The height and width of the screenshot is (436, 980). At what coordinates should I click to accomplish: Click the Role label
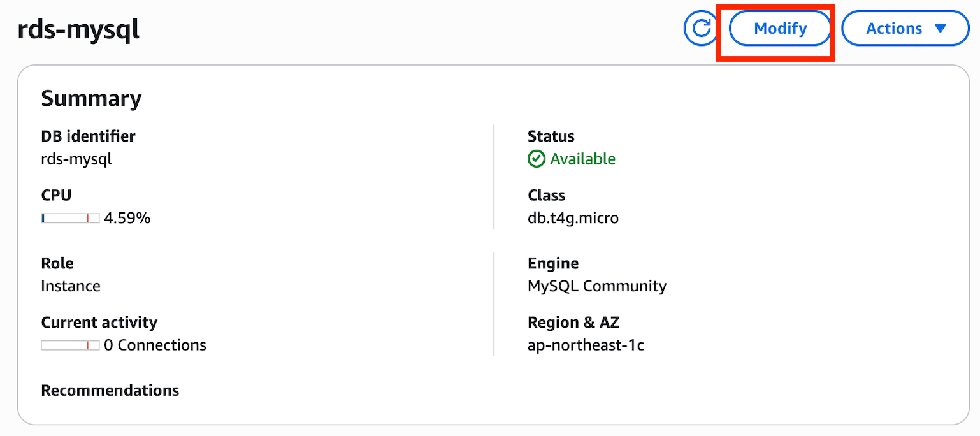(57, 263)
